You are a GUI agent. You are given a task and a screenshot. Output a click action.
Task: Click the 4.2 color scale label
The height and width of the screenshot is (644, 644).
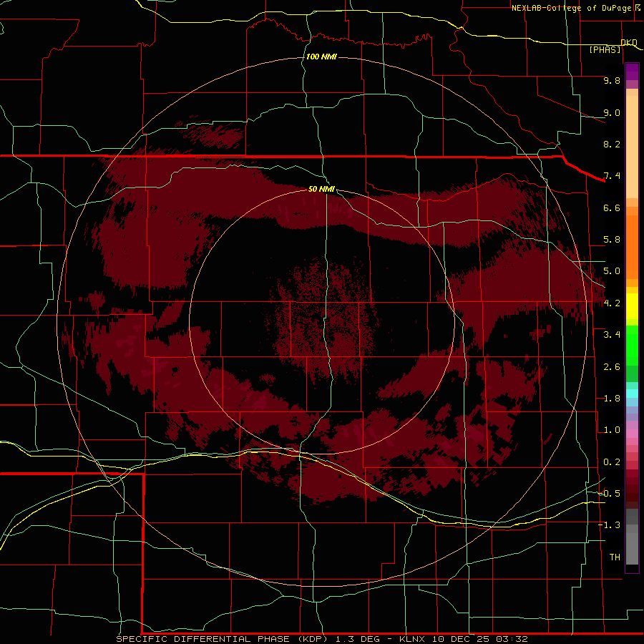click(612, 303)
